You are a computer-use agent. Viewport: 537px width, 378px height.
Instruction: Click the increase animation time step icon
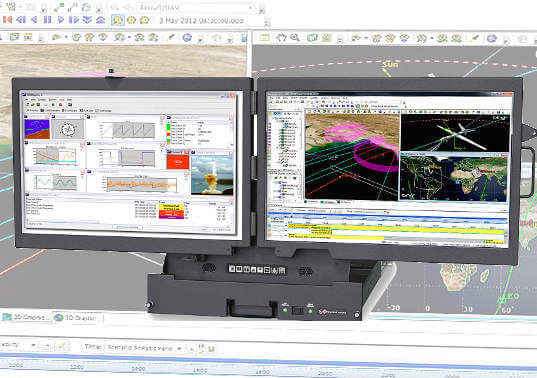(100, 20)
